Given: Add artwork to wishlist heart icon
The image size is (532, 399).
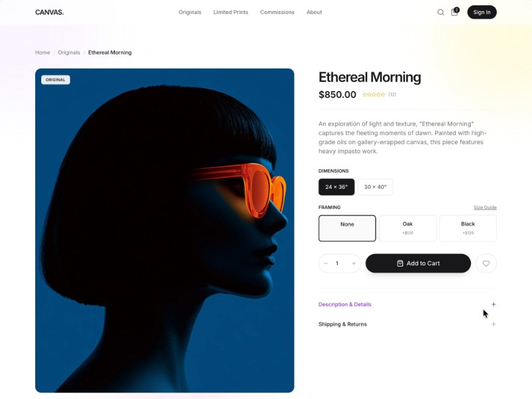Looking at the screenshot, I should point(486,263).
